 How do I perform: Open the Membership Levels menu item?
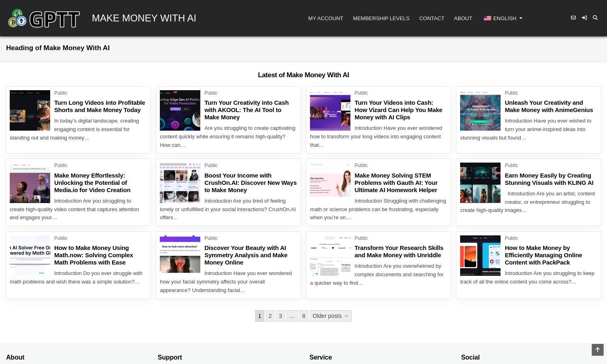pyautogui.click(x=381, y=18)
